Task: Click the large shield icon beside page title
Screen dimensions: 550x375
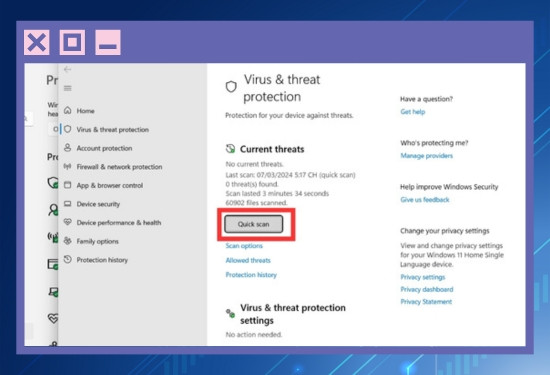Action: pyautogui.click(x=231, y=86)
